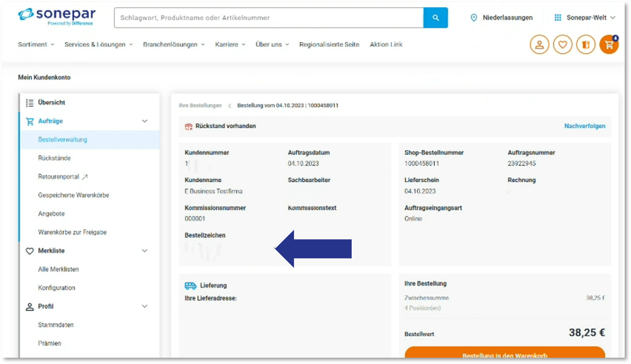
Task: Open Konfiguration in the sidebar
Action: [56, 288]
